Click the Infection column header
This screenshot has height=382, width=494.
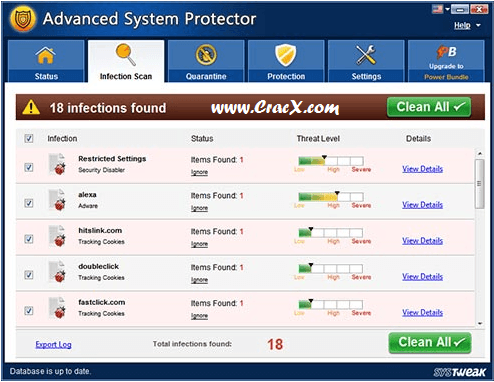[62, 139]
